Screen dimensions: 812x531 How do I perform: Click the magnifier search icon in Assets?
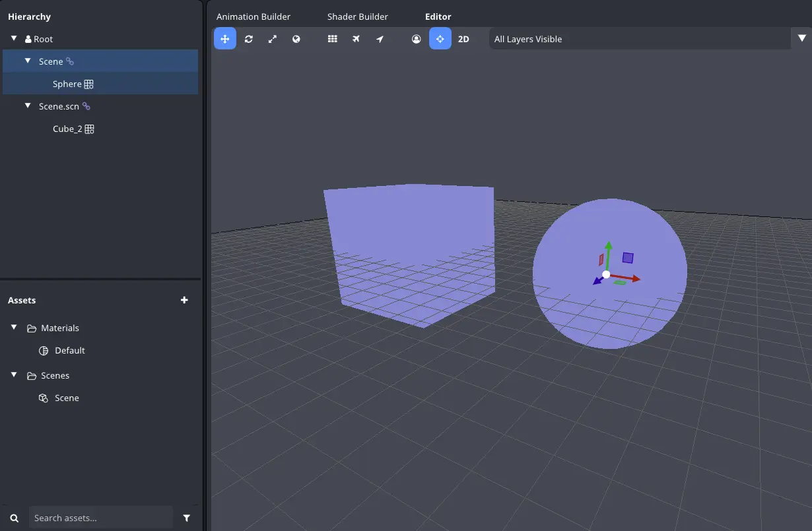pos(15,518)
